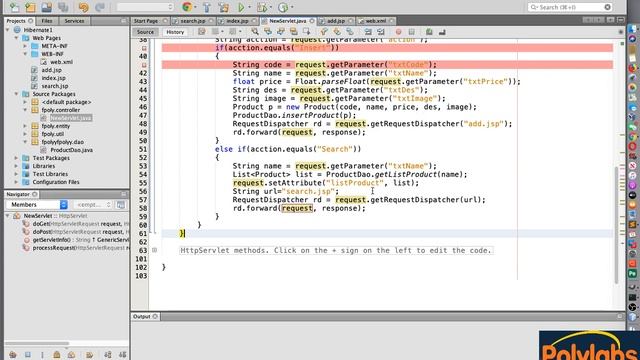Screen dimensions: 640x360
Task: Switch to the index.jsp editor tab
Action: click(x=238, y=21)
